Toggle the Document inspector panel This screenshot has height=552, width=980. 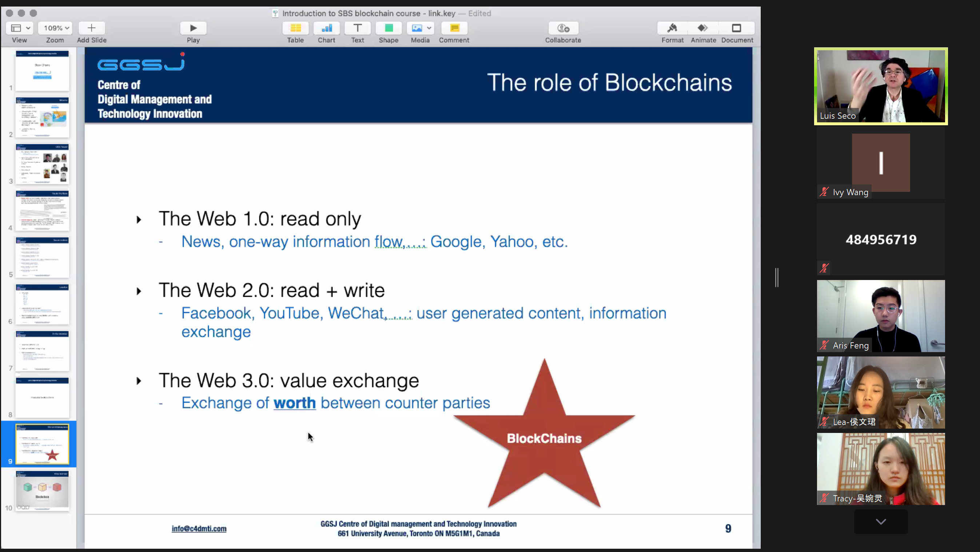click(737, 28)
